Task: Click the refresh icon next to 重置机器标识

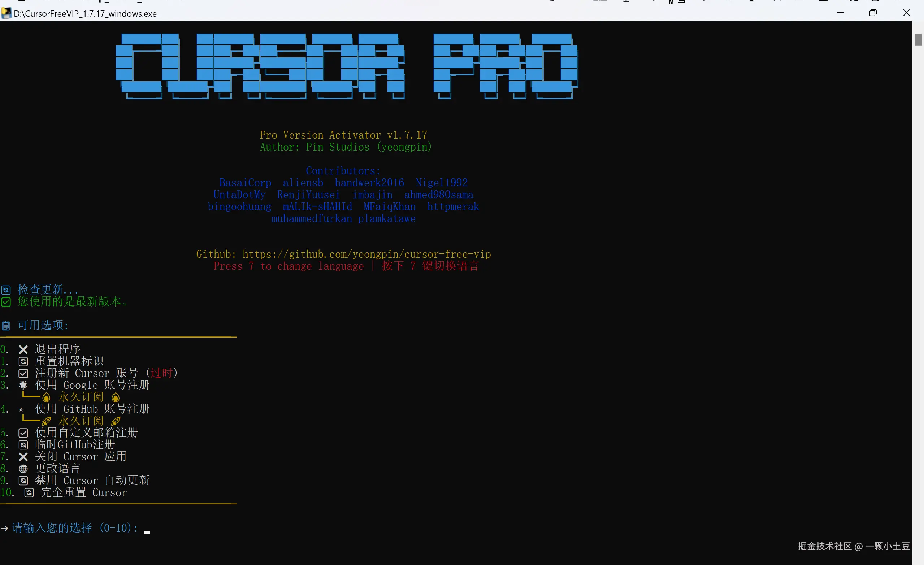Action: coord(23,361)
